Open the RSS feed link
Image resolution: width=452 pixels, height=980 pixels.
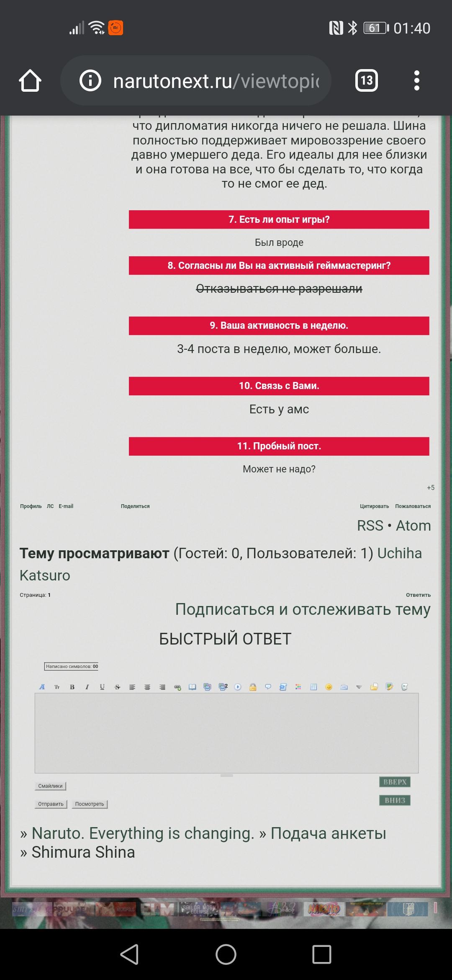coord(370,526)
